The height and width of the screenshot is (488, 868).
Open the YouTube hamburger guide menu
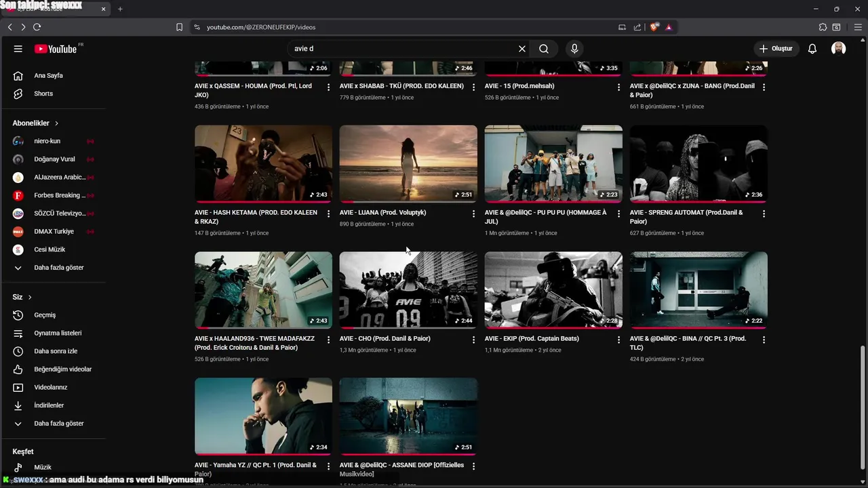pyautogui.click(x=18, y=49)
